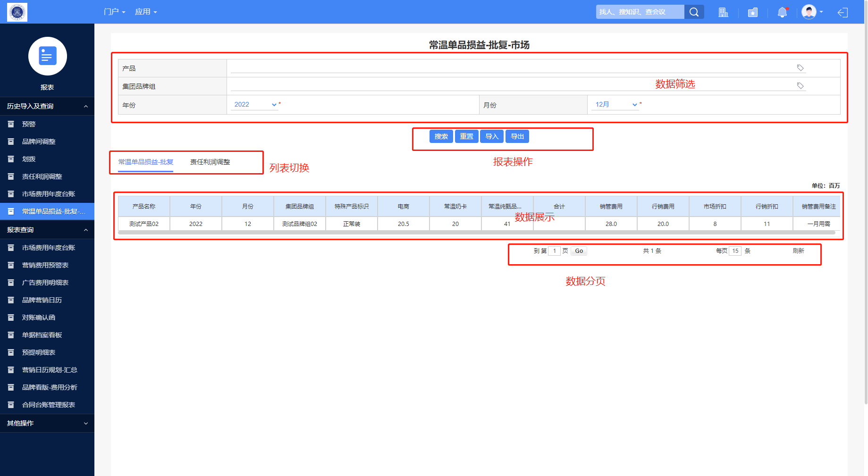
Task: Click the 导出 button
Action: tap(517, 136)
